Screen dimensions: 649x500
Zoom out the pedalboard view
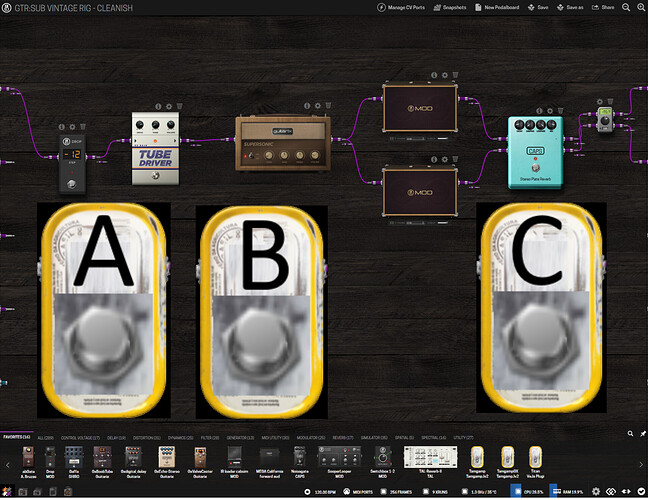tap(626, 7)
